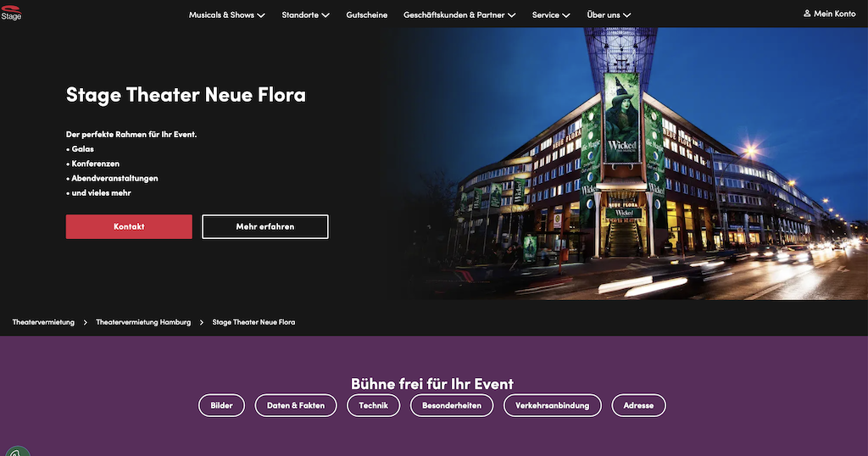Click chevron arrow after Theatervermietung breadcrumb
868x456 pixels.
pyautogui.click(x=86, y=322)
